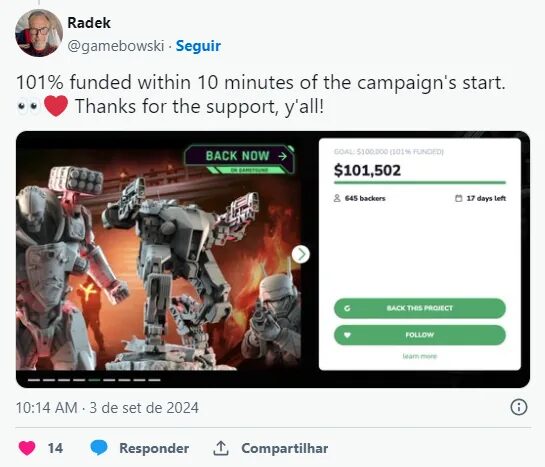Open the @gamebowski handle

coord(115,46)
